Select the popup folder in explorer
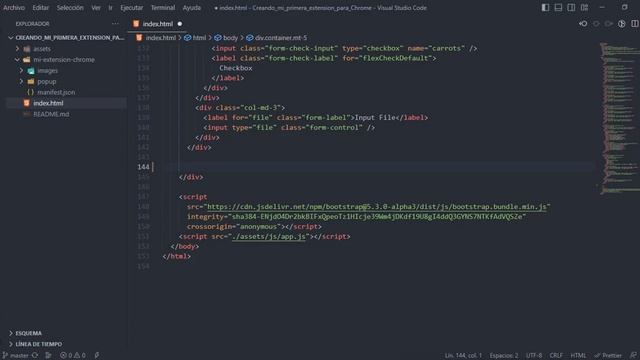This screenshot has height=360, width=640. [x=47, y=82]
